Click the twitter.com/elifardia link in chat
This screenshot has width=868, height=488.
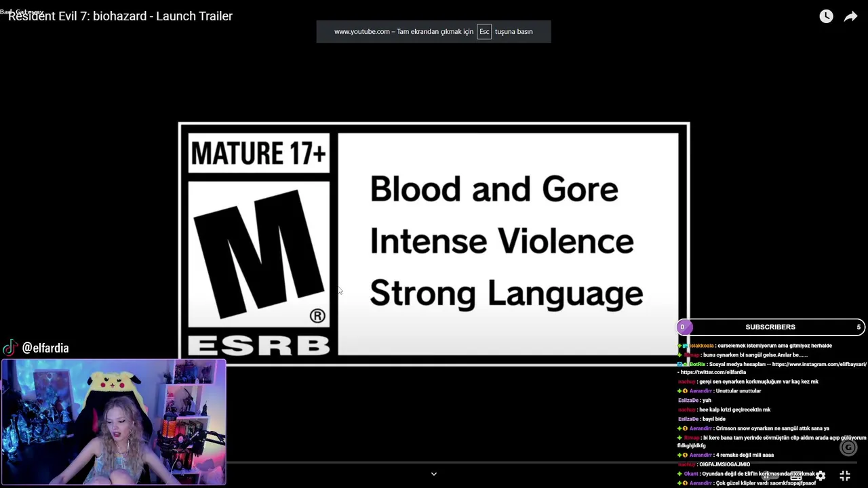tap(713, 372)
